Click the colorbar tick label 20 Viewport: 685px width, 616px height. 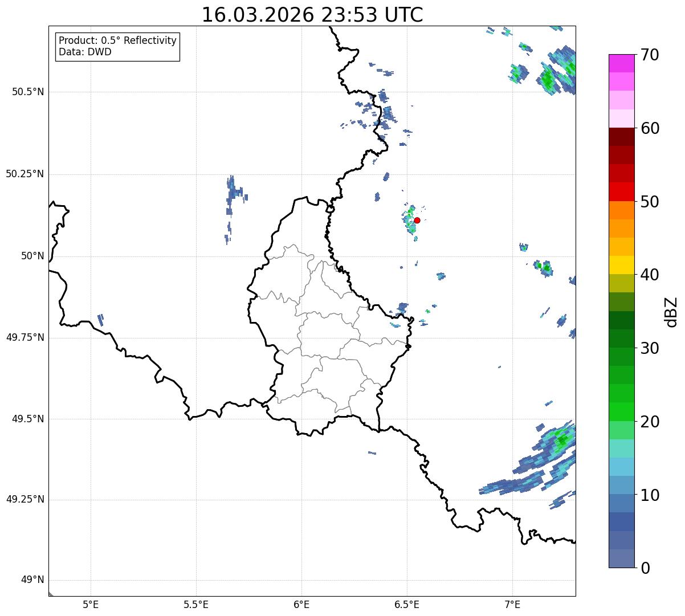pyautogui.click(x=650, y=422)
